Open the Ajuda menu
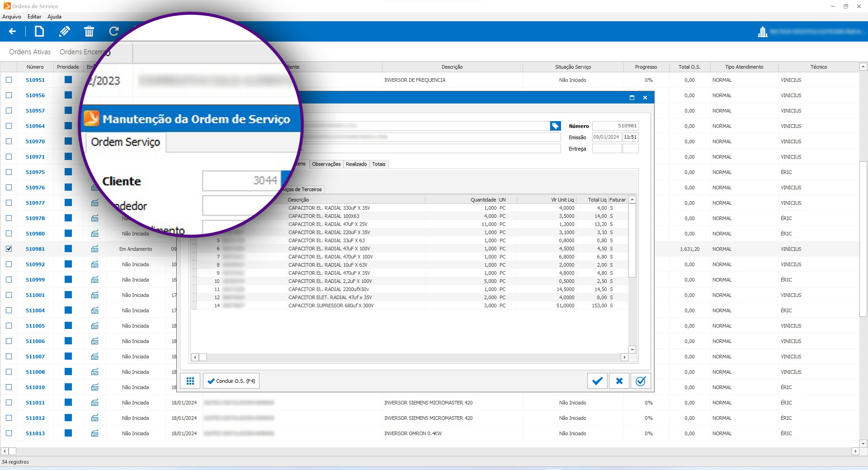 [54, 17]
